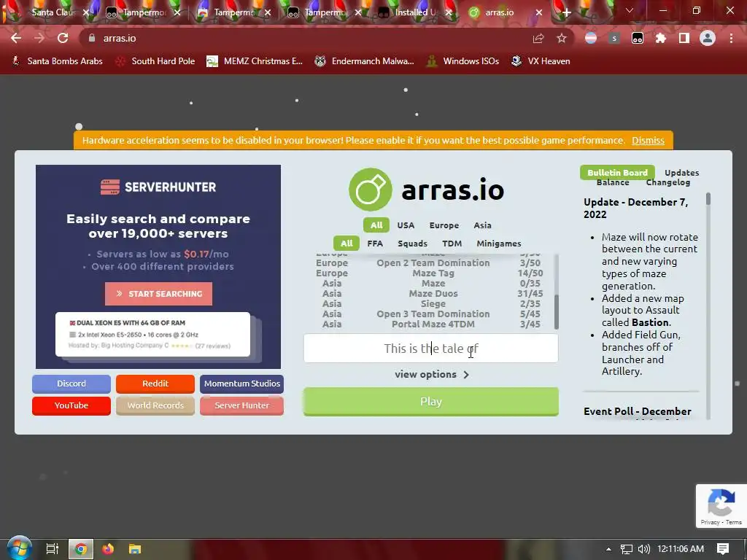Reload the arras.io page
This screenshot has height=560, width=747.
coord(63,38)
